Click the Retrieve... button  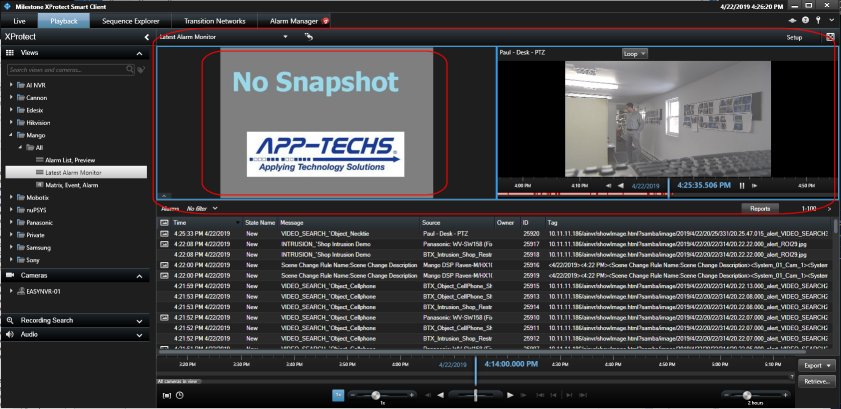pos(817,382)
